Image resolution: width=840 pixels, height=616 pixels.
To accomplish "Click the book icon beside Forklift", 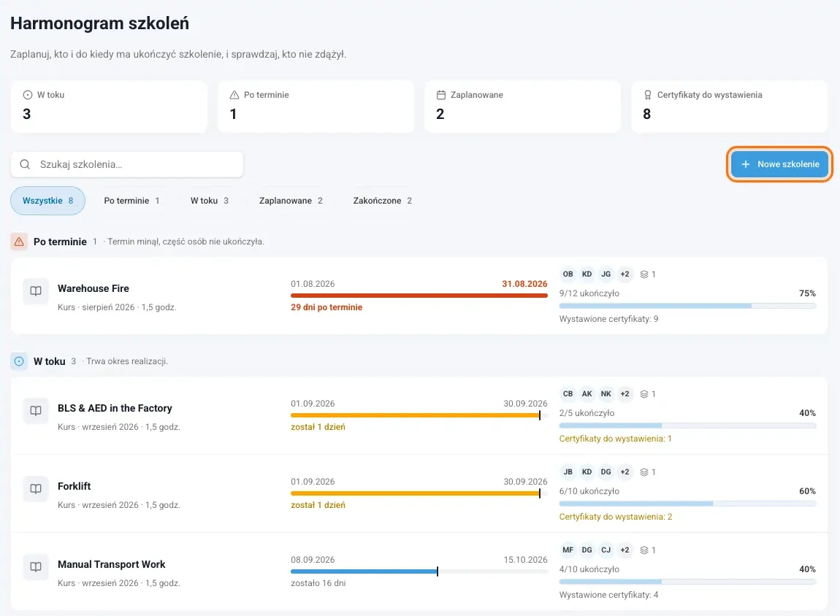I will click(x=36, y=489).
